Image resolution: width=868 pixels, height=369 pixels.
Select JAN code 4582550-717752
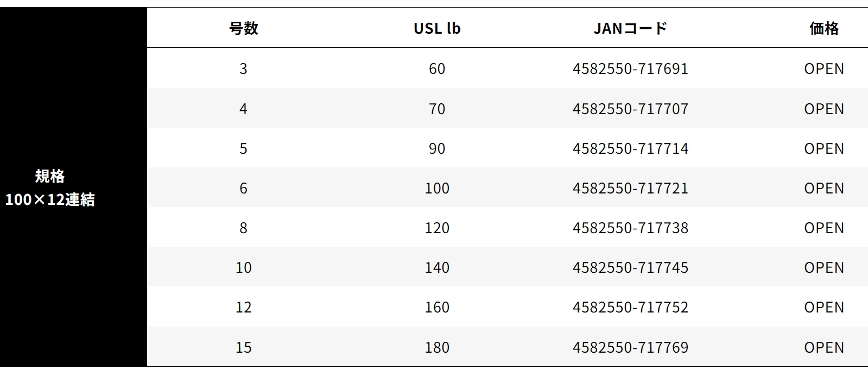point(630,307)
